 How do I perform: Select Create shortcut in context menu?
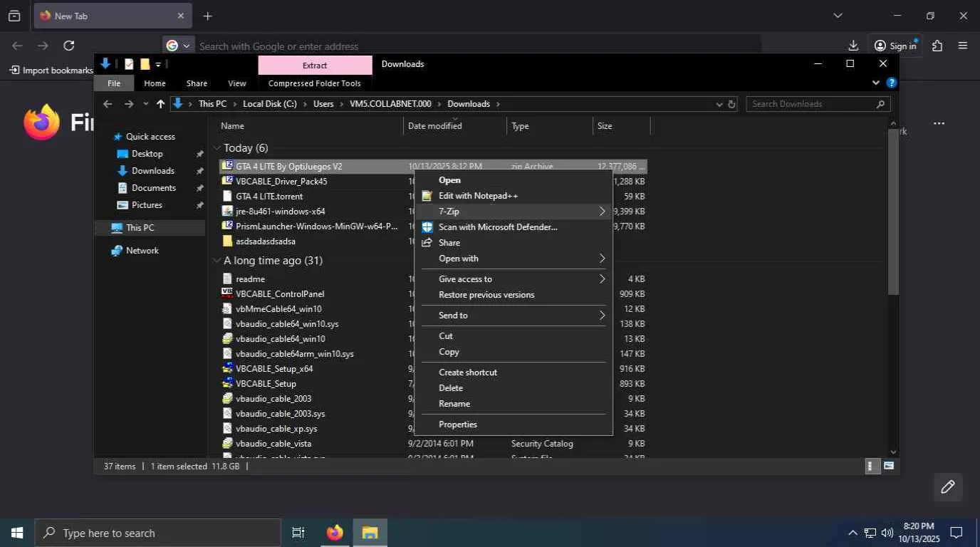(468, 373)
